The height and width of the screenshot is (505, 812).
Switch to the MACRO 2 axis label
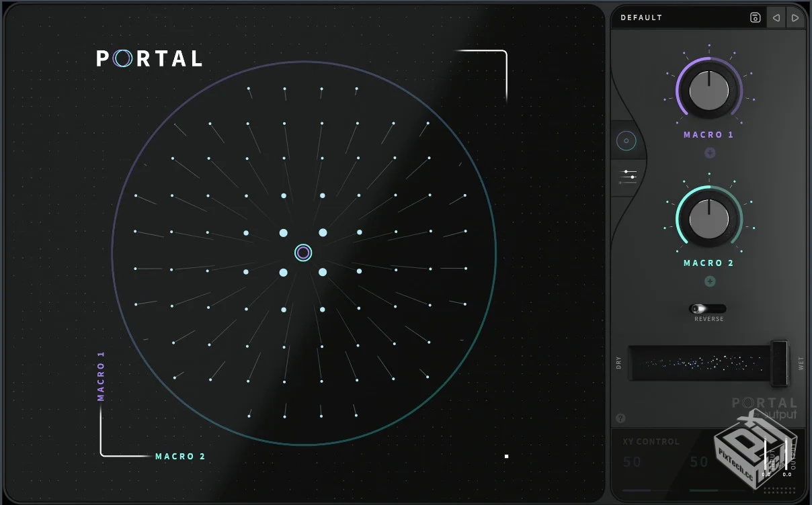pyautogui.click(x=180, y=456)
